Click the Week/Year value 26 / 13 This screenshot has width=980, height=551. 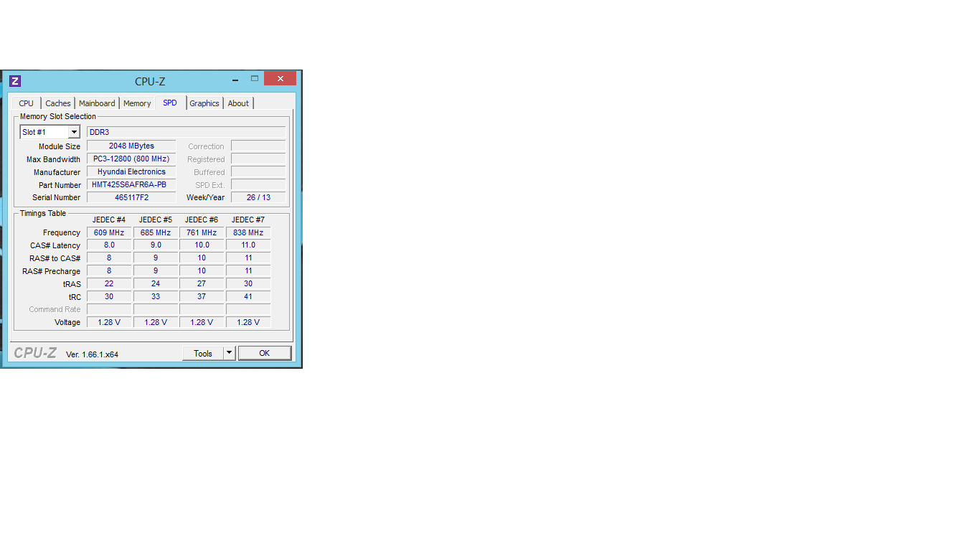258,197
